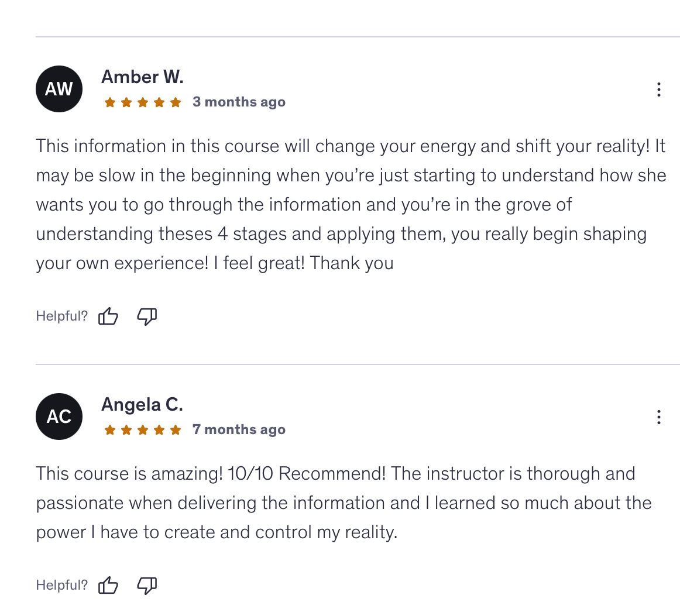Click thumbs down on Angela C.'s review
This screenshot has width=680, height=616.
[147, 585]
